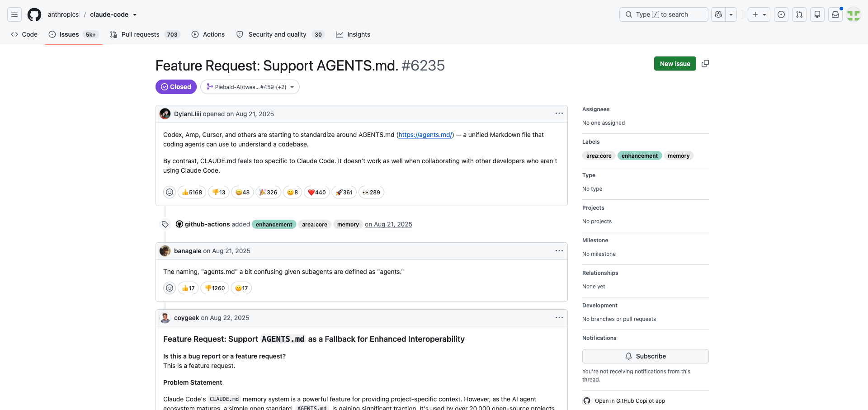The width and height of the screenshot is (868, 410).
Task: Click the New issue button
Action: tap(675, 64)
